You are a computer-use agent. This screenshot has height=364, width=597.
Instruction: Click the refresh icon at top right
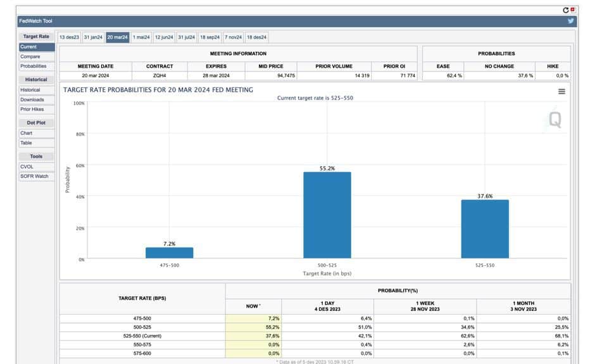[x=565, y=10]
